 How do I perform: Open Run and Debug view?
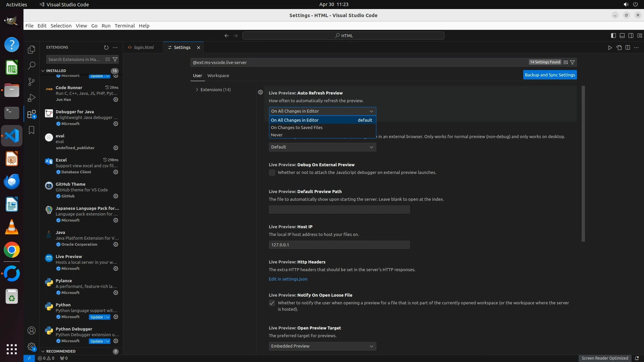[32, 98]
